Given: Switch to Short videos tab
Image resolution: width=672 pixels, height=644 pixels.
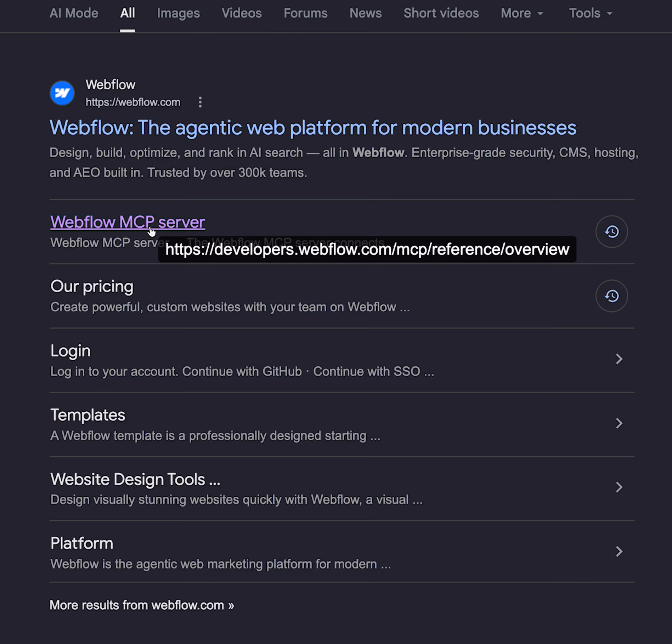Looking at the screenshot, I should tap(441, 13).
